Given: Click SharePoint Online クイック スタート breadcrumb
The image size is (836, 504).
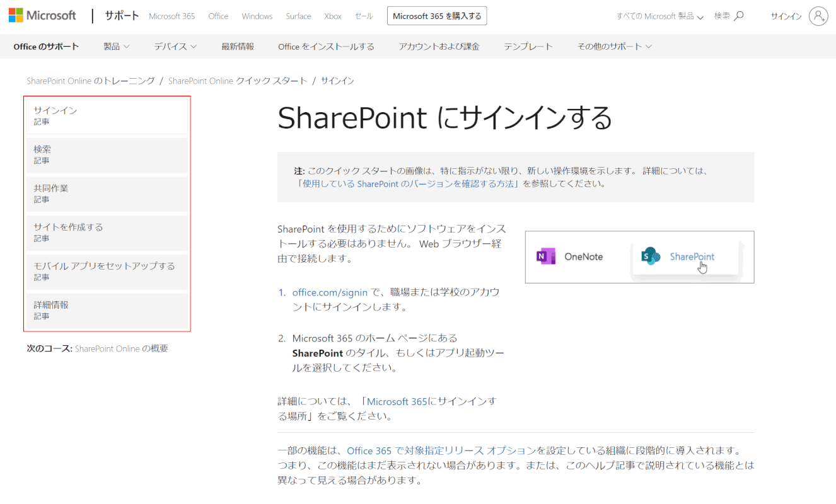Looking at the screenshot, I should pyautogui.click(x=238, y=81).
